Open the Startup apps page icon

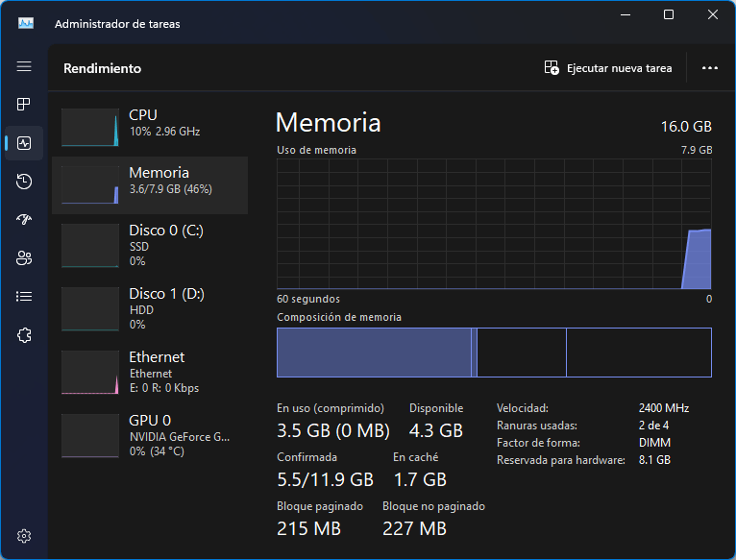pyautogui.click(x=24, y=219)
